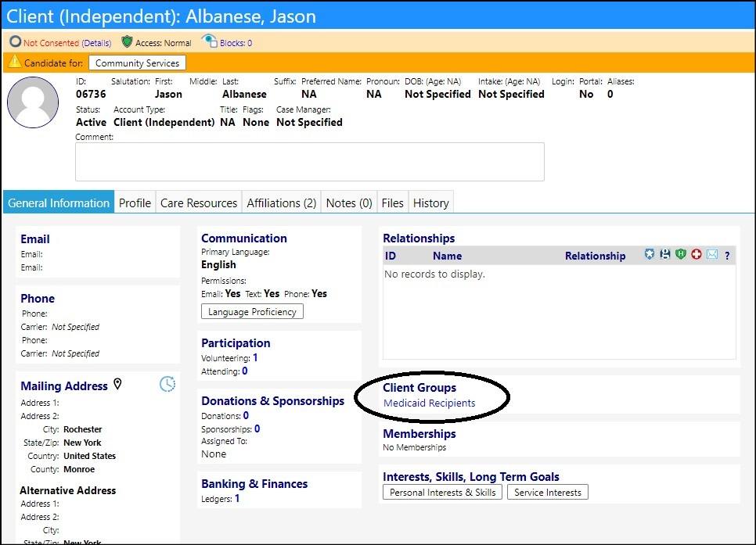Open the Affiliations (2) tab
This screenshot has width=756, height=545.
(282, 203)
